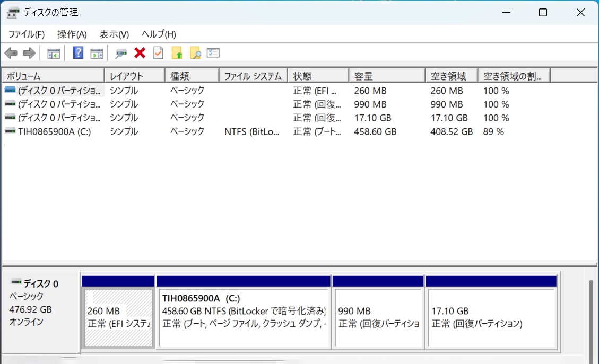Click the Forward arrow toolbar icon
The width and height of the screenshot is (599, 364).
click(29, 53)
